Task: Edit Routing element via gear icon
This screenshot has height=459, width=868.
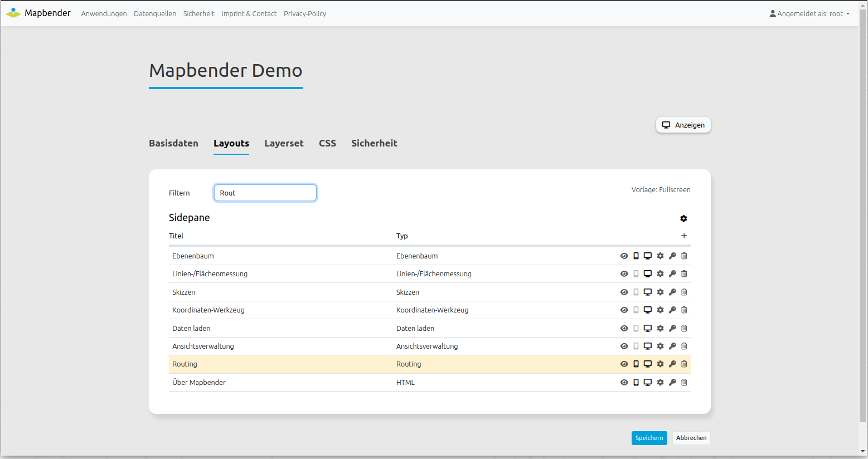Action: 660,364
